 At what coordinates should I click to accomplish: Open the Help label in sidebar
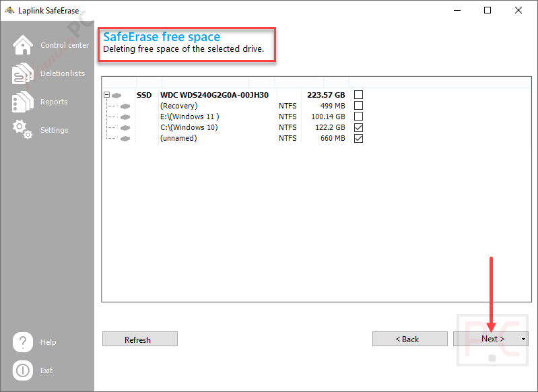coord(48,342)
